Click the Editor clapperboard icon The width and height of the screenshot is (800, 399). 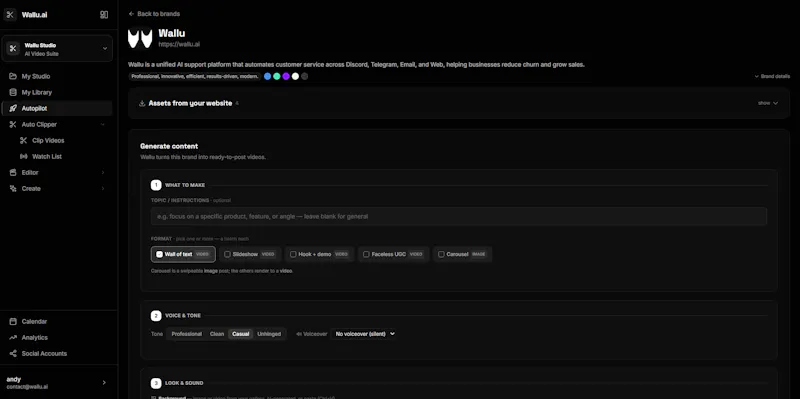(13, 172)
